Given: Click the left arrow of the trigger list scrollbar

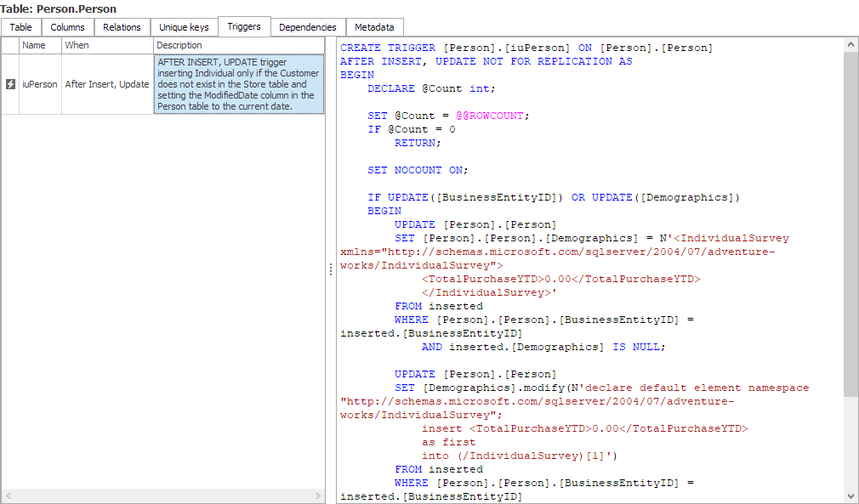Looking at the screenshot, I should 8,496.
